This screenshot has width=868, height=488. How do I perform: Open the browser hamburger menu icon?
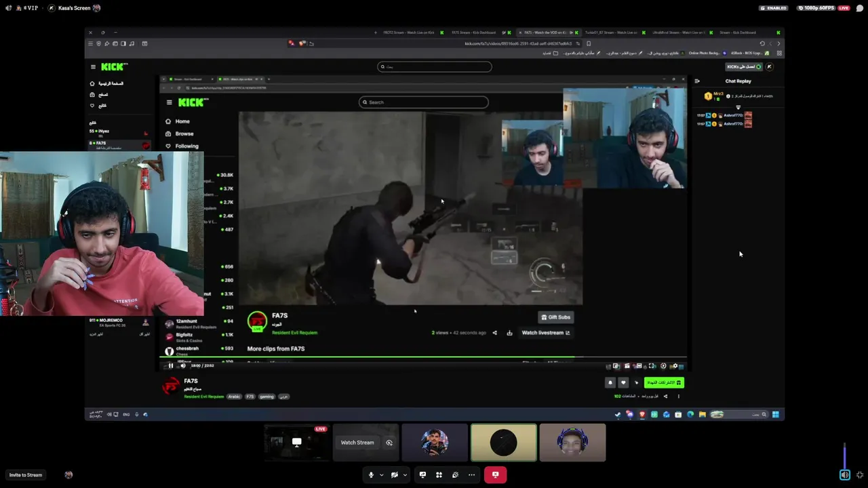[90, 43]
